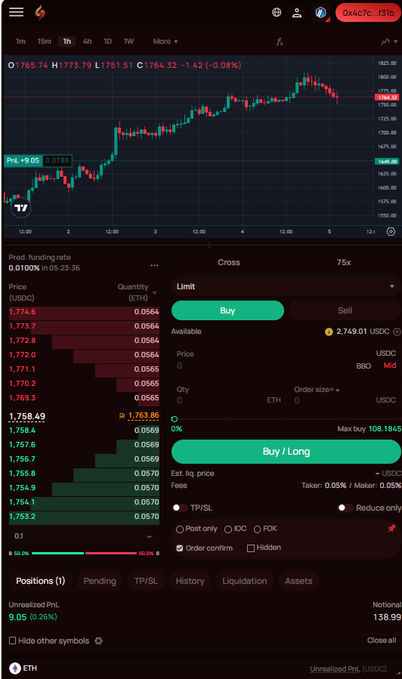This screenshot has height=679, width=402.
Task: Click the USDC coin icon
Action: 329,332
